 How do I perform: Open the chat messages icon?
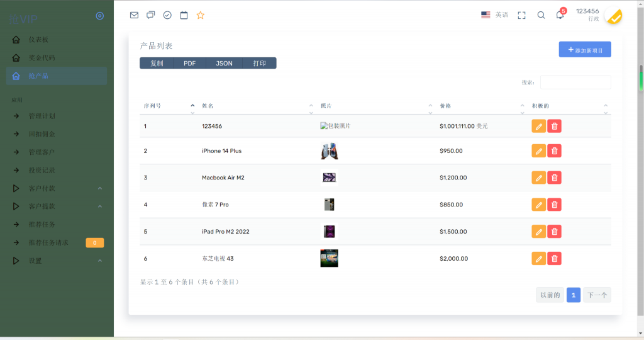(151, 15)
